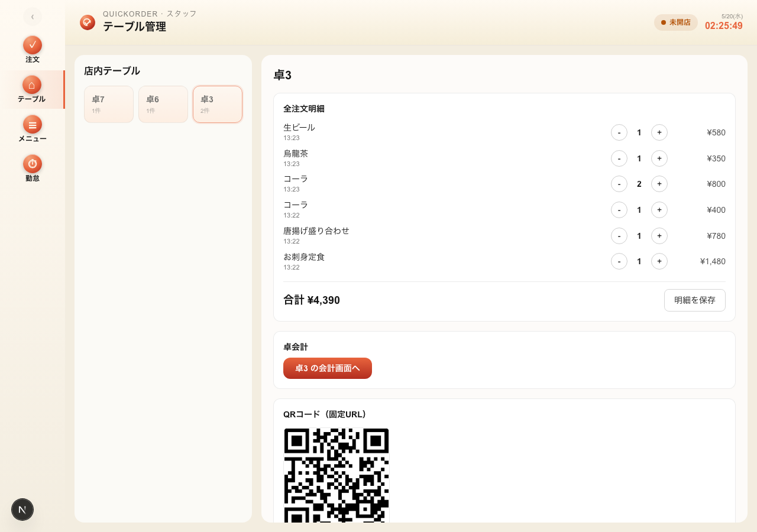Viewport: 757px width, 532px height.
Task: Collapse the sidebar with the chevron
Action: tap(33, 17)
